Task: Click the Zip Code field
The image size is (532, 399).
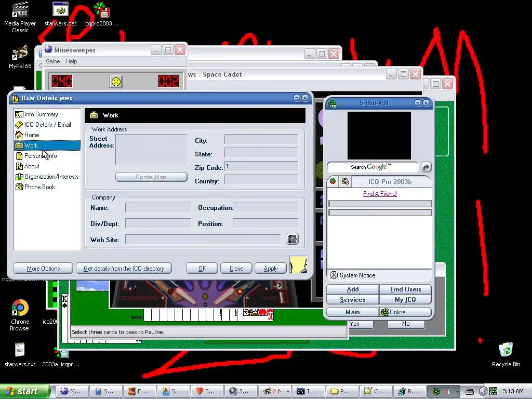Action: click(261, 166)
